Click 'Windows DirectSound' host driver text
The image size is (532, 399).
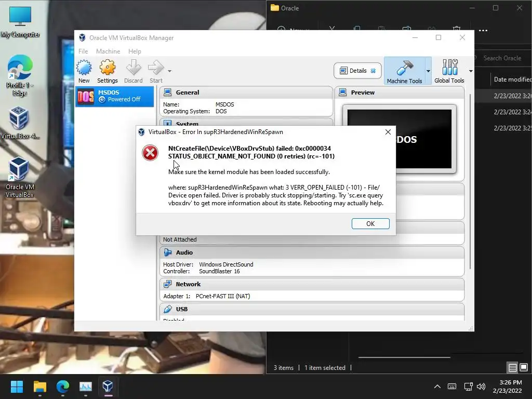click(226, 264)
